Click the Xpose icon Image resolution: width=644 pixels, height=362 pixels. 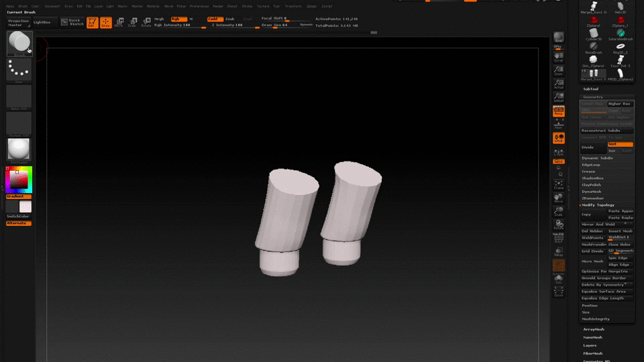pyautogui.click(x=559, y=292)
